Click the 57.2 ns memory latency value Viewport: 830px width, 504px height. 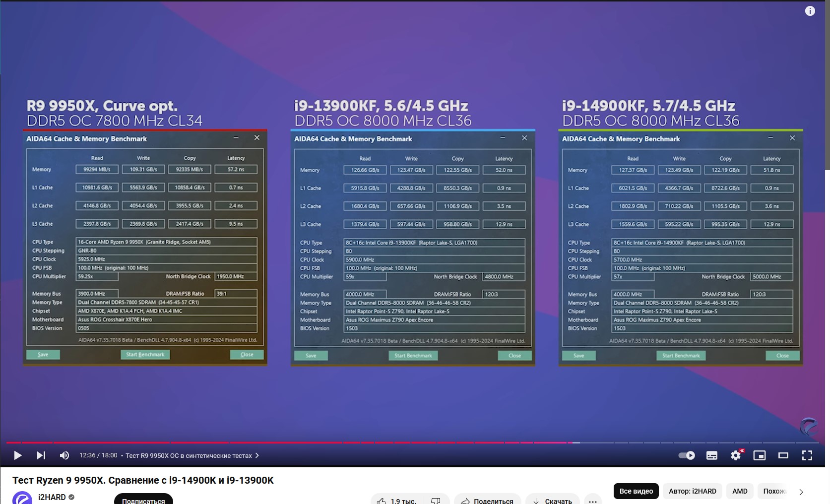(236, 169)
